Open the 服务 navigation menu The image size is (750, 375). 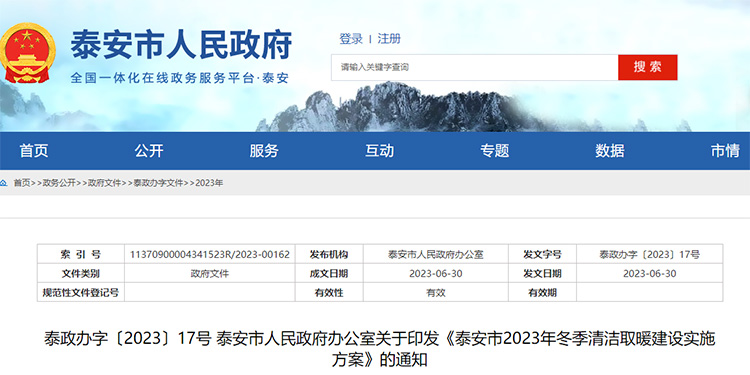click(264, 151)
